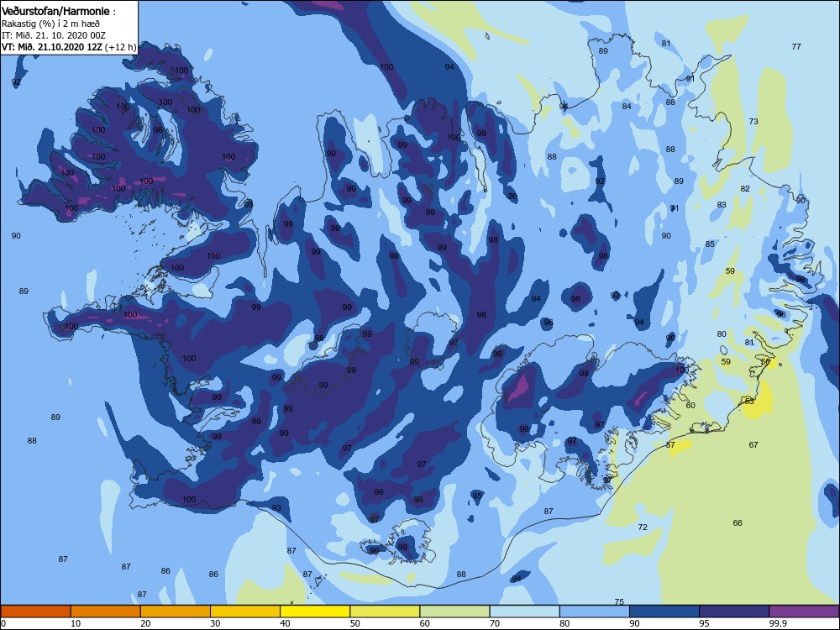Screen dimensions: 840x630
Task: Click the humidity value 93 on the south coast
Action: [276, 508]
